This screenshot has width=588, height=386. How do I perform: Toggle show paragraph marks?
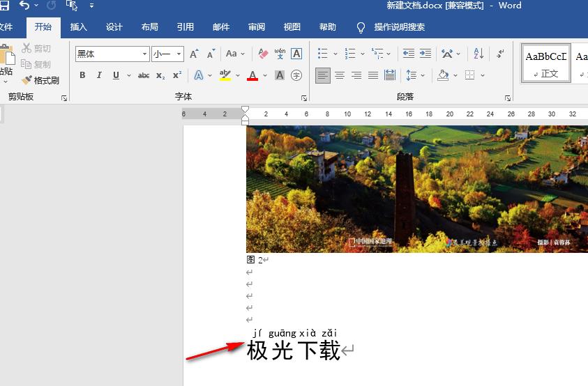tap(500, 54)
